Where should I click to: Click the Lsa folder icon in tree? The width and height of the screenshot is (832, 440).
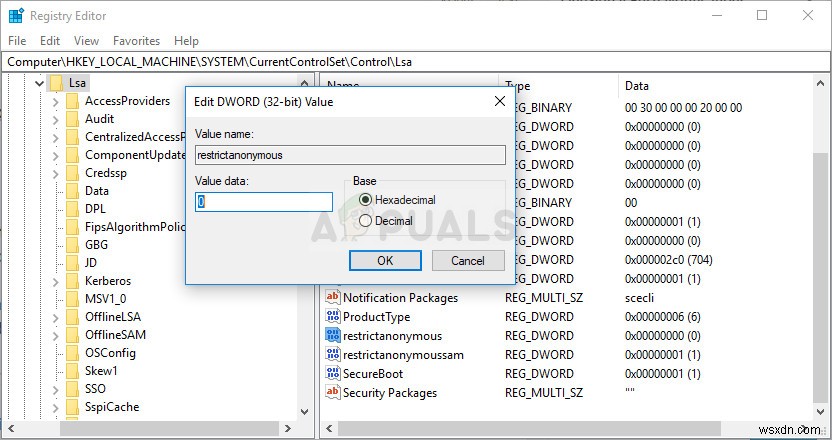56,83
